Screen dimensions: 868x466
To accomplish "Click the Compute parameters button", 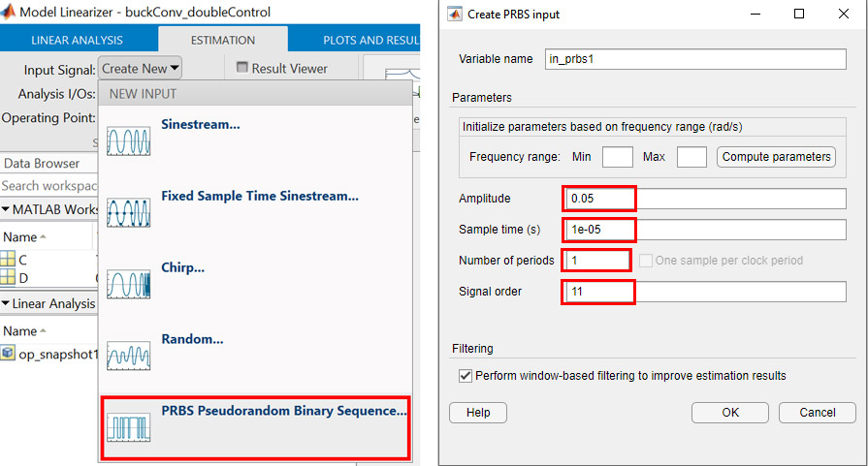I will (776, 157).
